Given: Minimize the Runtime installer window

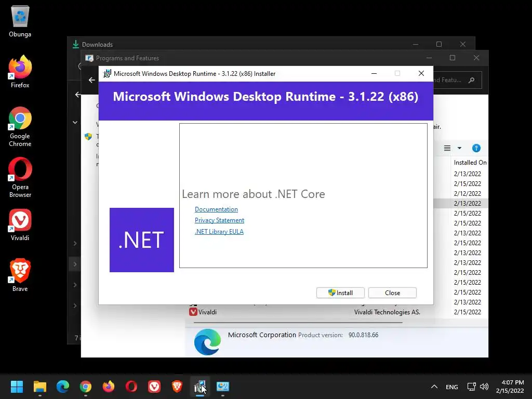Looking at the screenshot, I should coord(374,73).
